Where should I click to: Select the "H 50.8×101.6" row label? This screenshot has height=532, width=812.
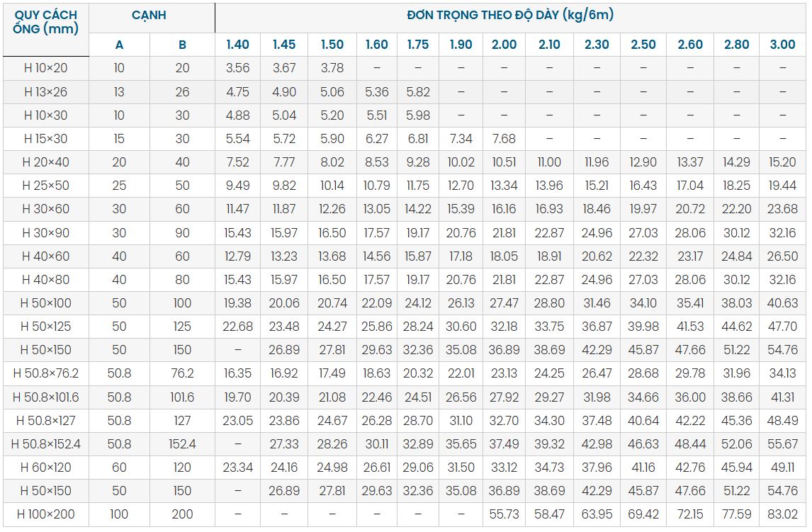pyautogui.click(x=45, y=397)
